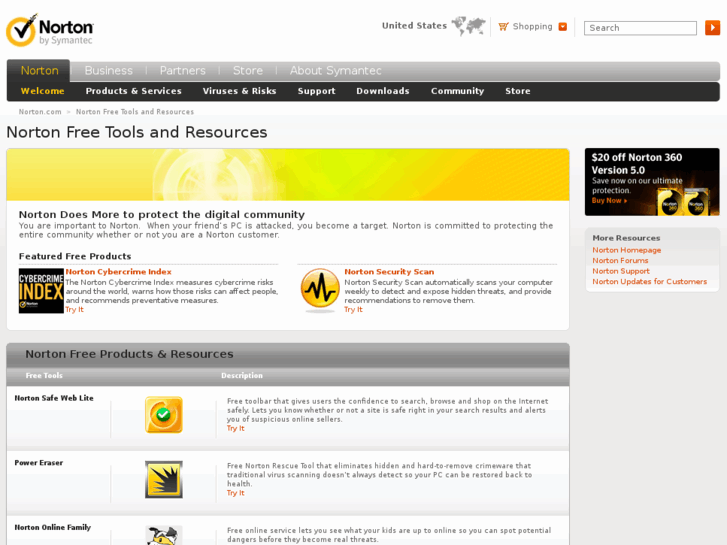Click the Power Eraser row title

tap(38, 463)
